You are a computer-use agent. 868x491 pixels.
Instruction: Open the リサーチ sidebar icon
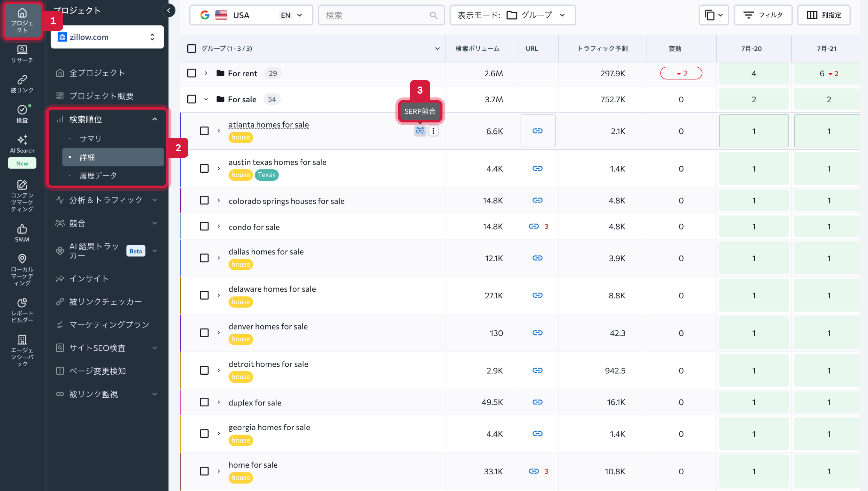pyautogui.click(x=22, y=53)
